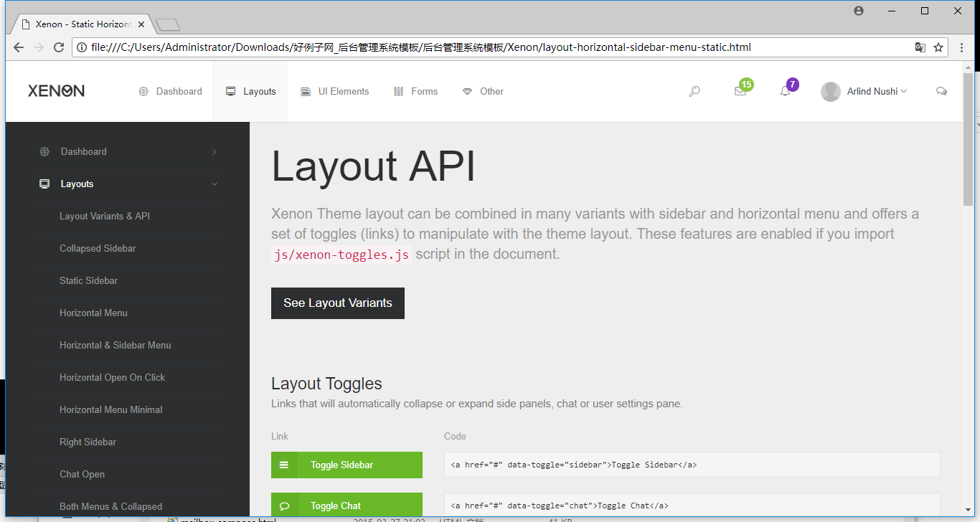Image resolution: width=980 pixels, height=522 pixels.
Task: Click the Chrome profile person icon
Action: (859, 11)
